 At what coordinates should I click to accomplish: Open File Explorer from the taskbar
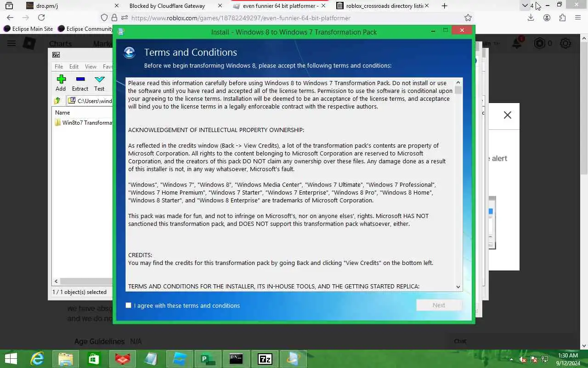pos(66,359)
